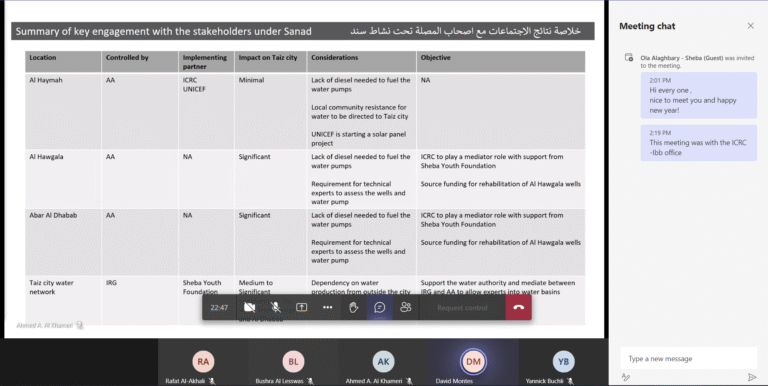Select David Montes participant tile
This screenshot has height=386, width=768.
click(473, 362)
